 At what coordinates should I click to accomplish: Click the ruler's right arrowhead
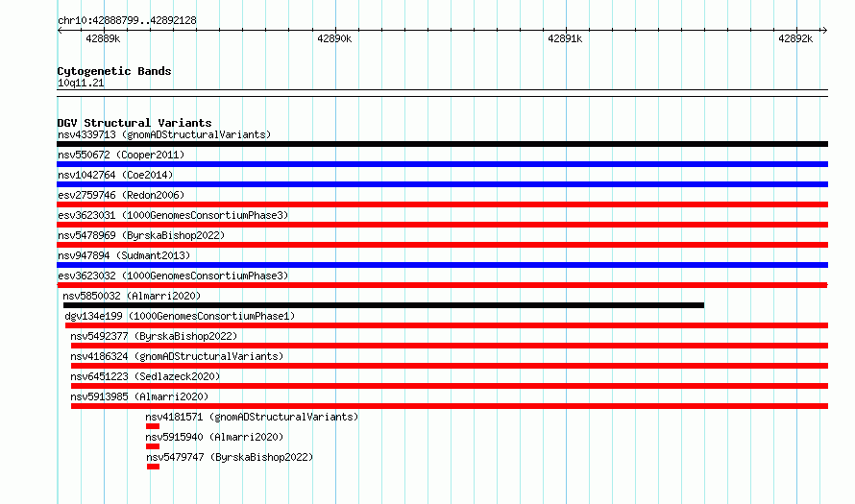[824, 31]
